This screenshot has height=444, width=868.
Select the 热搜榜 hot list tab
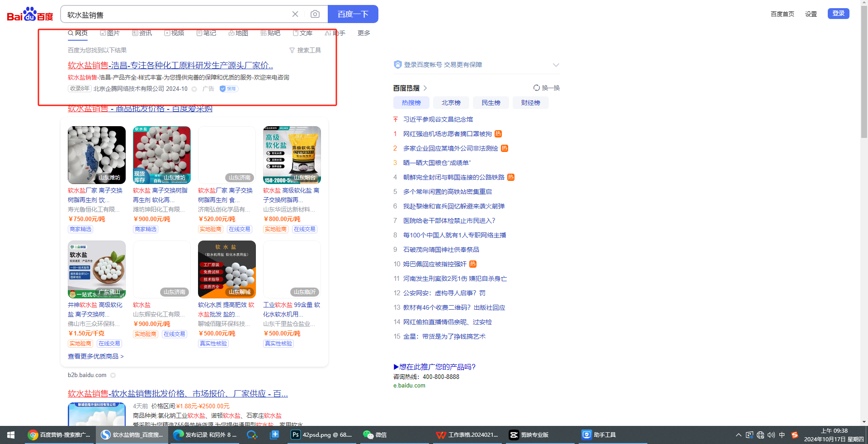(x=411, y=103)
